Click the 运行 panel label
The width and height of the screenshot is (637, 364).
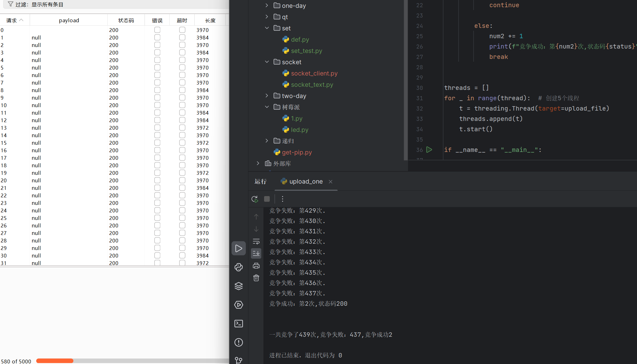[x=261, y=181]
